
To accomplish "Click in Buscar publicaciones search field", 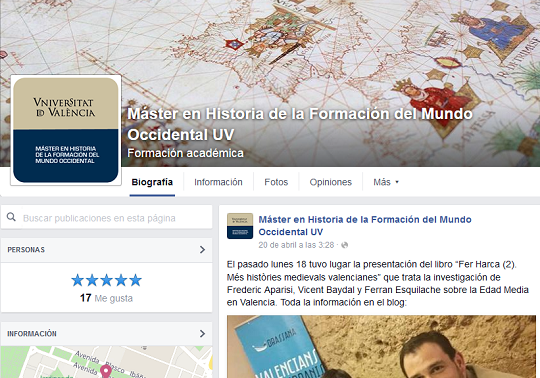I will point(107,218).
